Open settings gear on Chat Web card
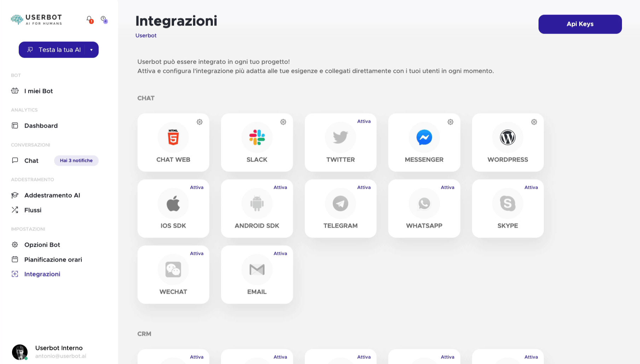This screenshot has height=364, width=640. [x=199, y=122]
